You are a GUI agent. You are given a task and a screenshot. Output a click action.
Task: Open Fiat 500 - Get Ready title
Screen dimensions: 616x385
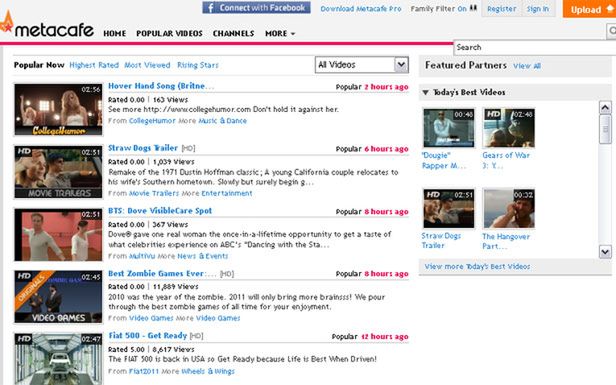[x=148, y=336]
